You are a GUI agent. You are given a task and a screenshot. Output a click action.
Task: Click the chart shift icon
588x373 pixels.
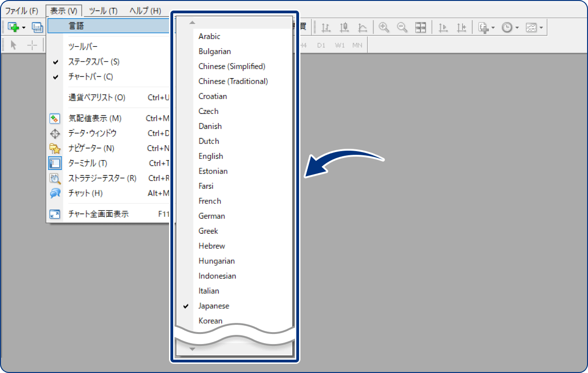pyautogui.click(x=462, y=28)
